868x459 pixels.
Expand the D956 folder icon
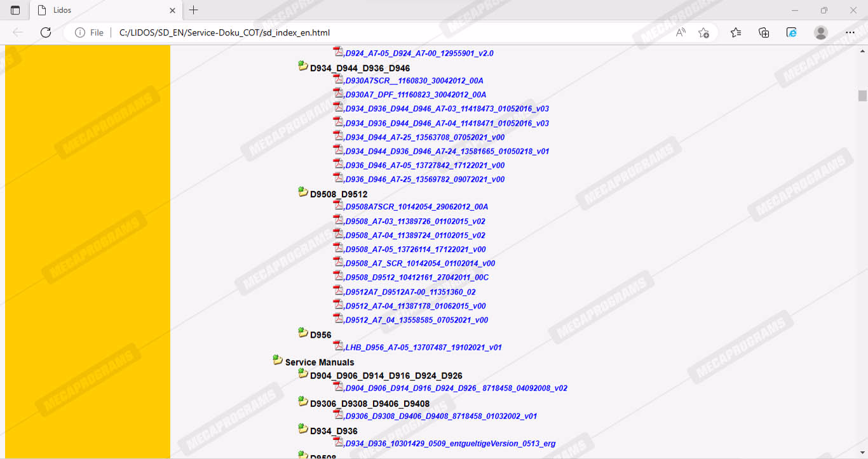(303, 333)
